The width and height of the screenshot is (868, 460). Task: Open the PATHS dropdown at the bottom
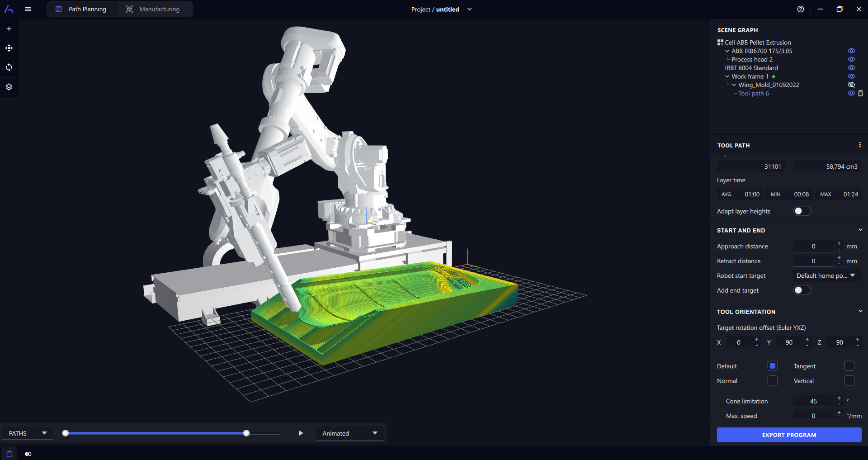click(27, 433)
